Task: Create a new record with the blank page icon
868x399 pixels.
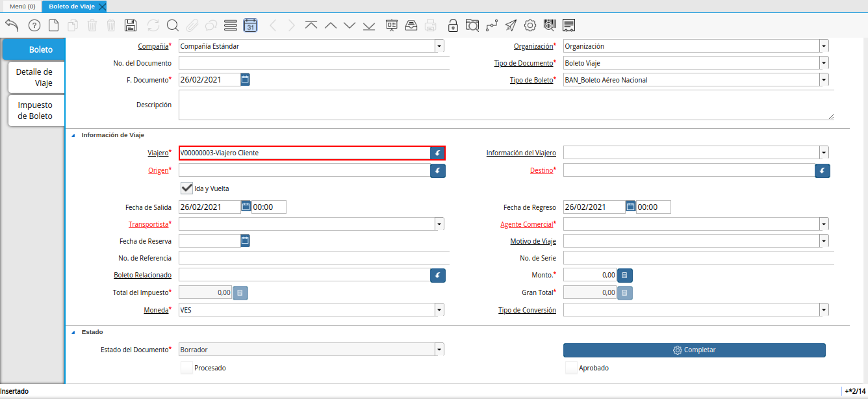Action: pyautogui.click(x=54, y=25)
